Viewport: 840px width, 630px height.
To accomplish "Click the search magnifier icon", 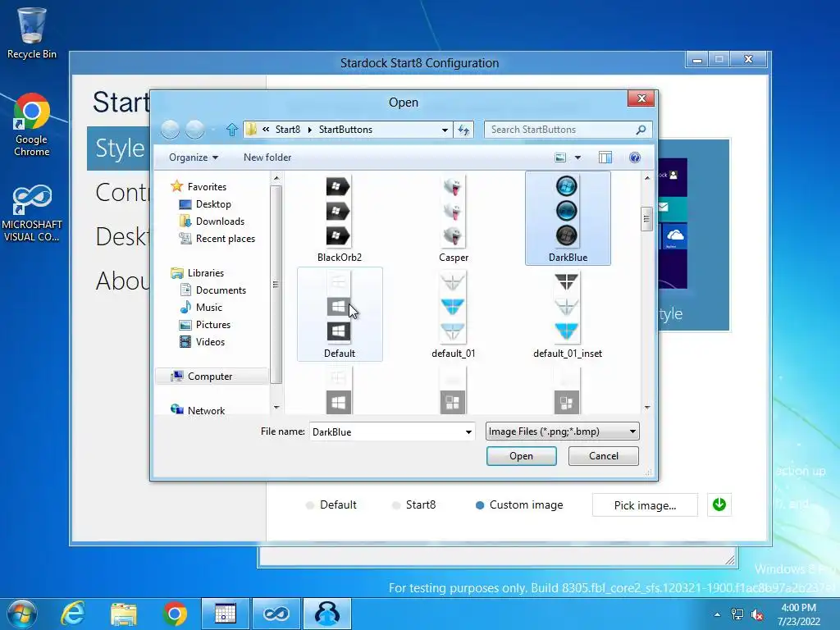I will point(641,130).
